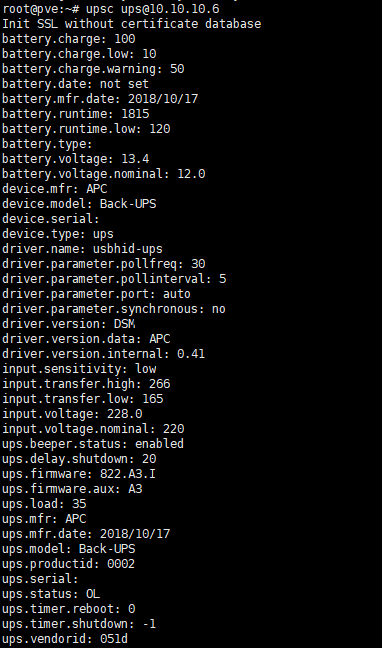Click the ups.firmware: 822.A3.I line
Screen dimensions: 382x648
pos(79,474)
